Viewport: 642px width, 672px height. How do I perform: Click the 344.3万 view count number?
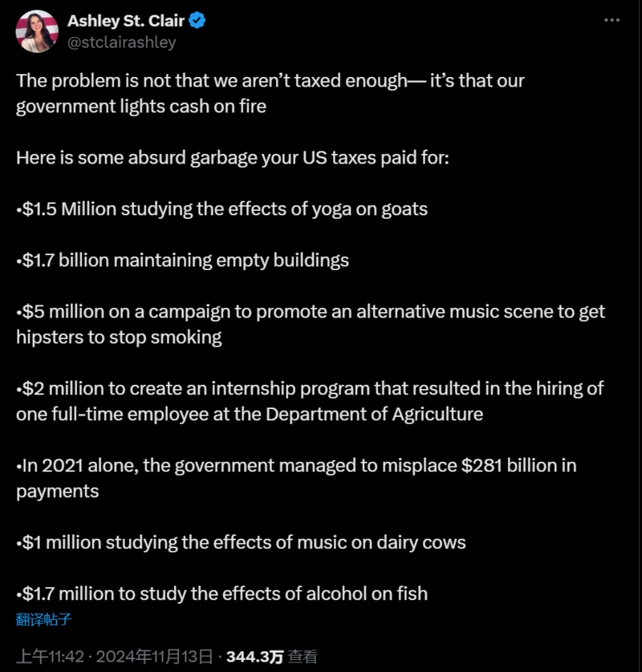click(x=254, y=656)
